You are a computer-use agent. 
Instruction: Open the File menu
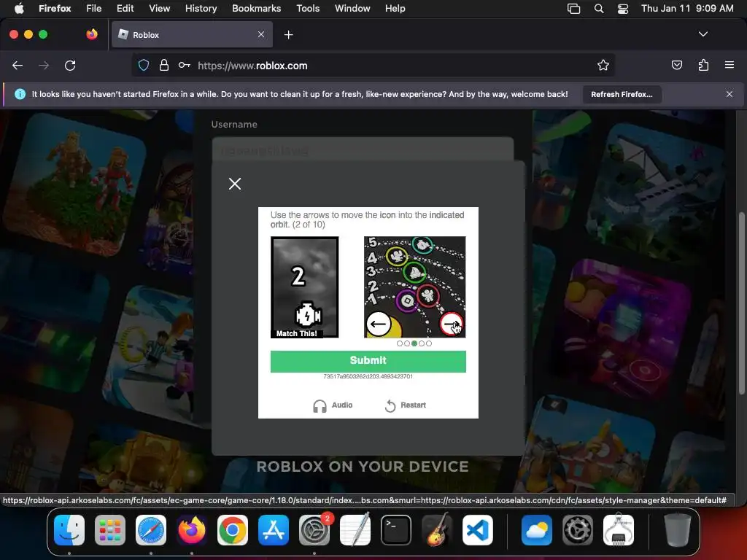point(94,9)
